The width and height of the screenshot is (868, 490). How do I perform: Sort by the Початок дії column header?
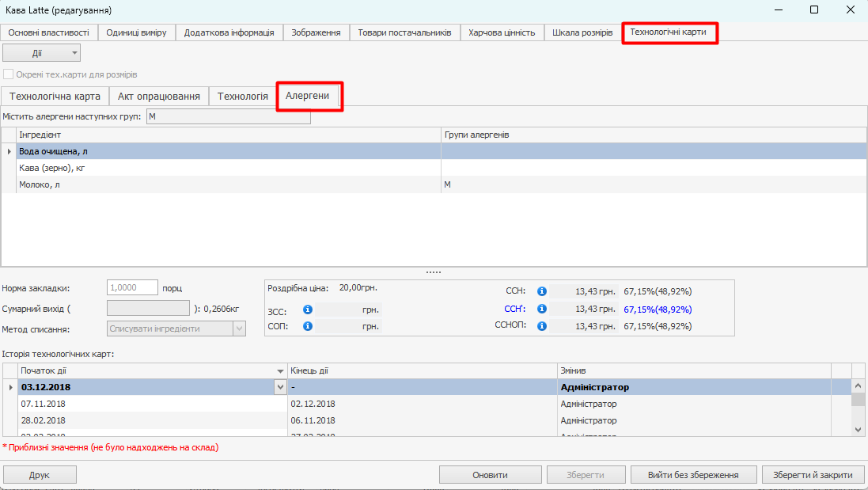tap(150, 370)
